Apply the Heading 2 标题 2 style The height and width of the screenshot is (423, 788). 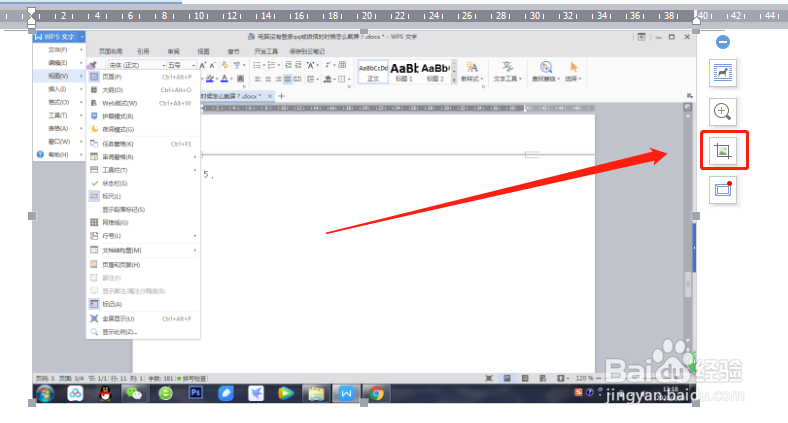pyautogui.click(x=435, y=72)
